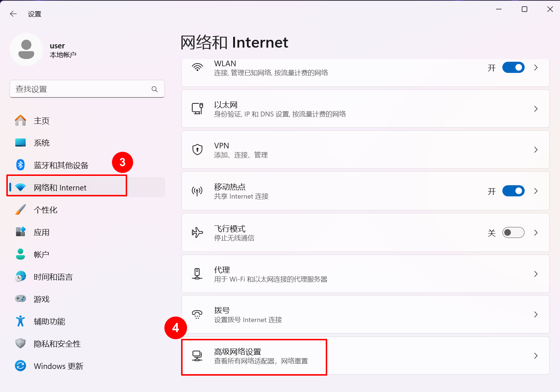
Task: Open 隐私和安全性 settings category
Action: click(x=87, y=344)
